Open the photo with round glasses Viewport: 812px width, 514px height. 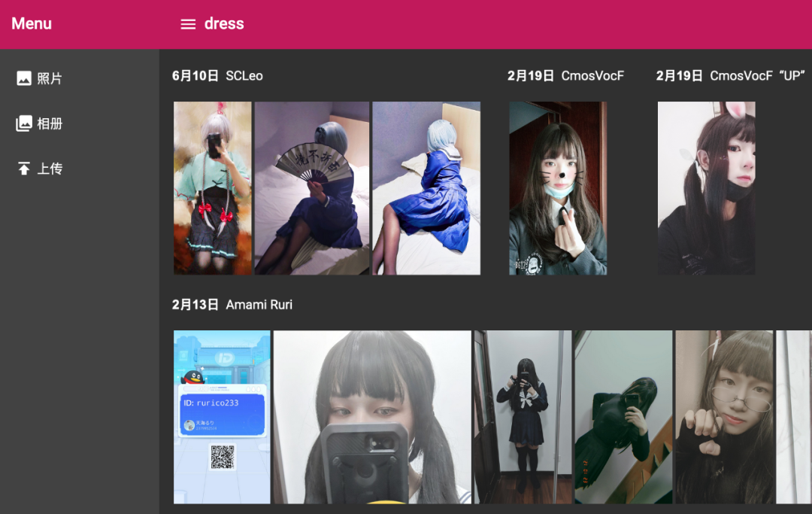[724, 417]
